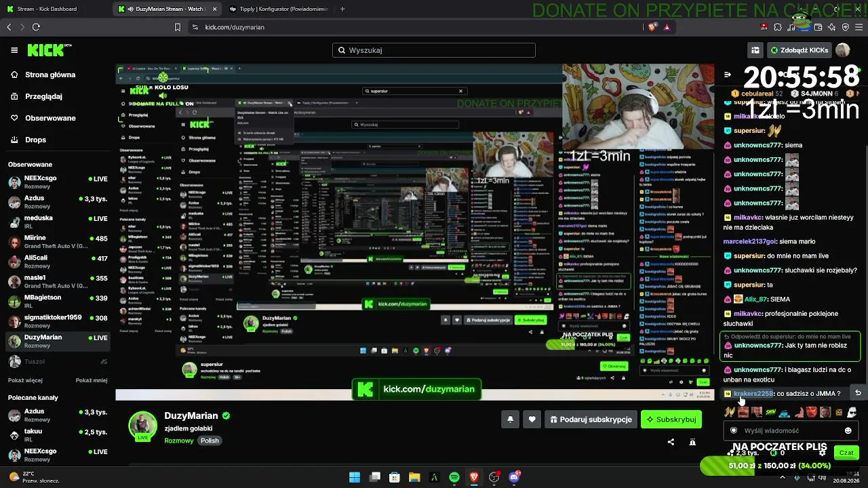Open the Kick hamburger sidebar menu
868x488 pixels.
pos(14,50)
